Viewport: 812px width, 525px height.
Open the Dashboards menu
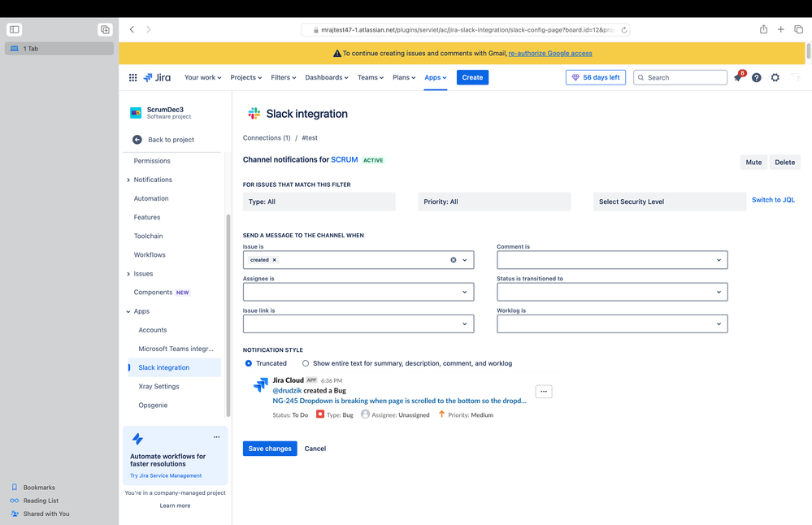pos(326,78)
